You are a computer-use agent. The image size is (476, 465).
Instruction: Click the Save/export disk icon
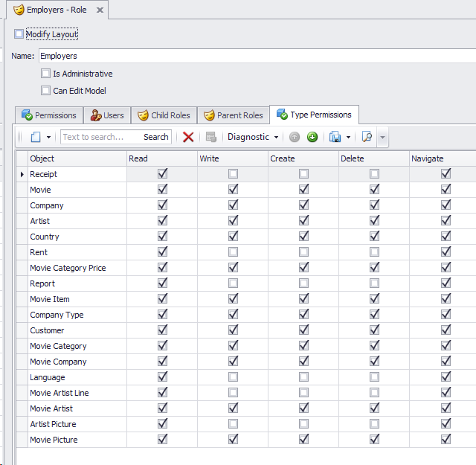[335, 137]
